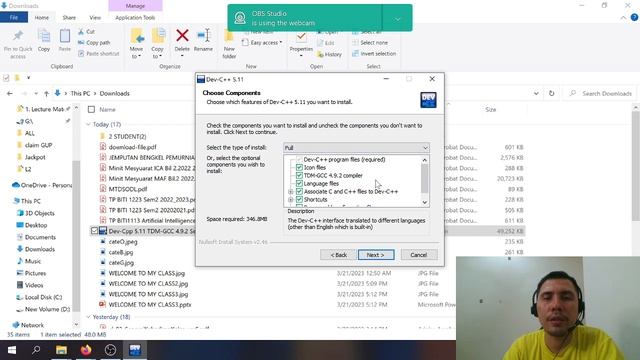
Task: Select Local Disk (C:) in navigation pane
Action: click(44, 297)
